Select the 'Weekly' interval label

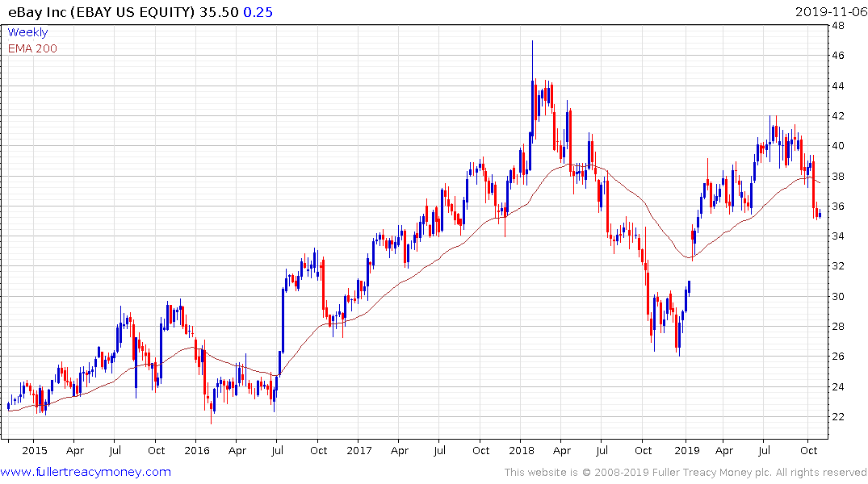(27, 32)
